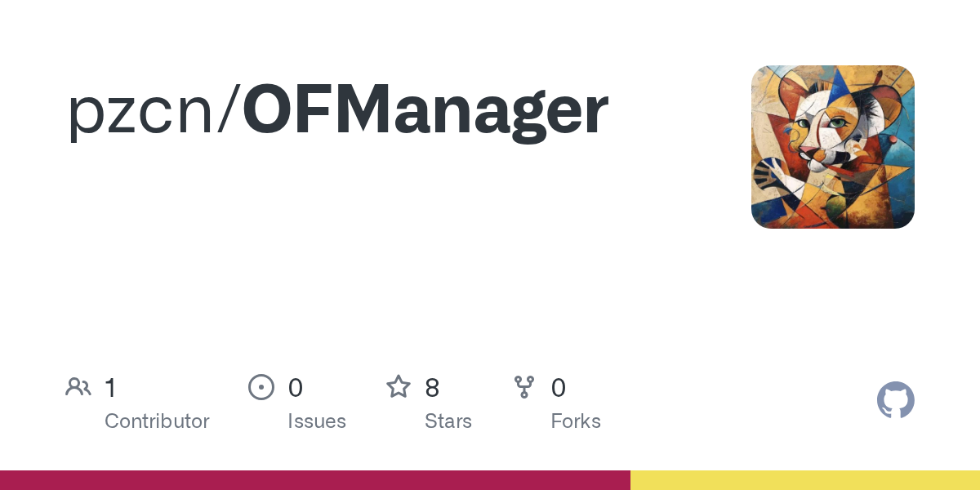
Task: Click the Contributor label
Action: pos(157,421)
